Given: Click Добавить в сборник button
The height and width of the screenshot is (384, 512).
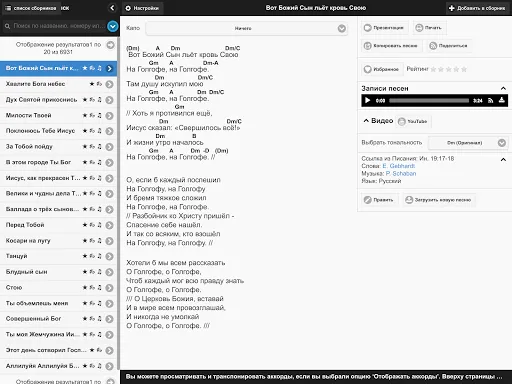Looking at the screenshot, I should pos(478,8).
